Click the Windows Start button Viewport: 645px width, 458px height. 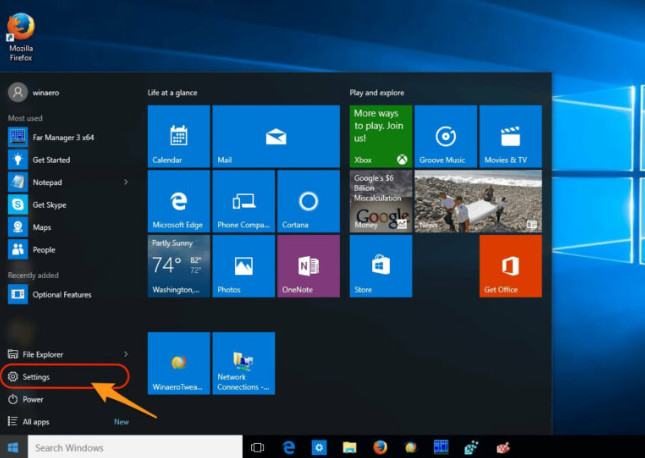pyautogui.click(x=13, y=447)
